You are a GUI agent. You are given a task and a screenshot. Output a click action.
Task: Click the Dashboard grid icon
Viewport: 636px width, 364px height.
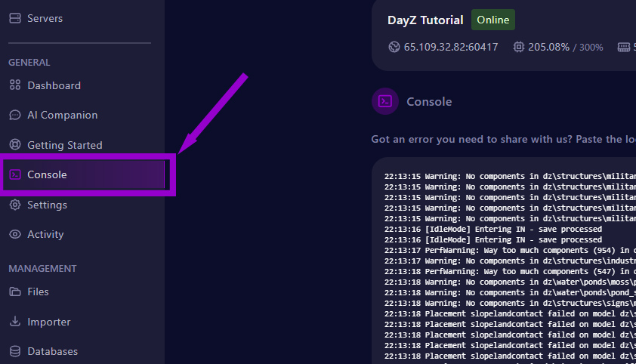coord(15,85)
